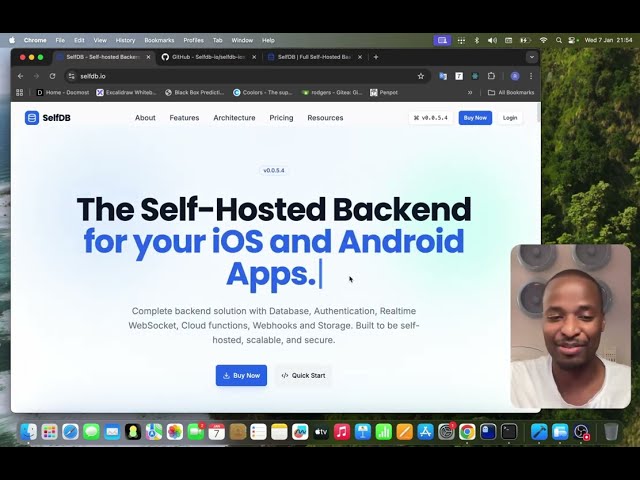Open the Chrome profile avatar

tap(515, 76)
